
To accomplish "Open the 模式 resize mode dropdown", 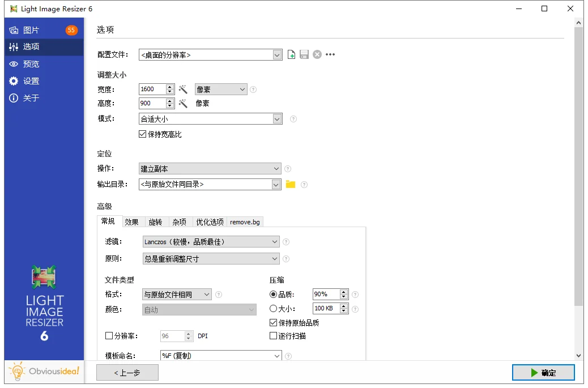I will [x=277, y=119].
